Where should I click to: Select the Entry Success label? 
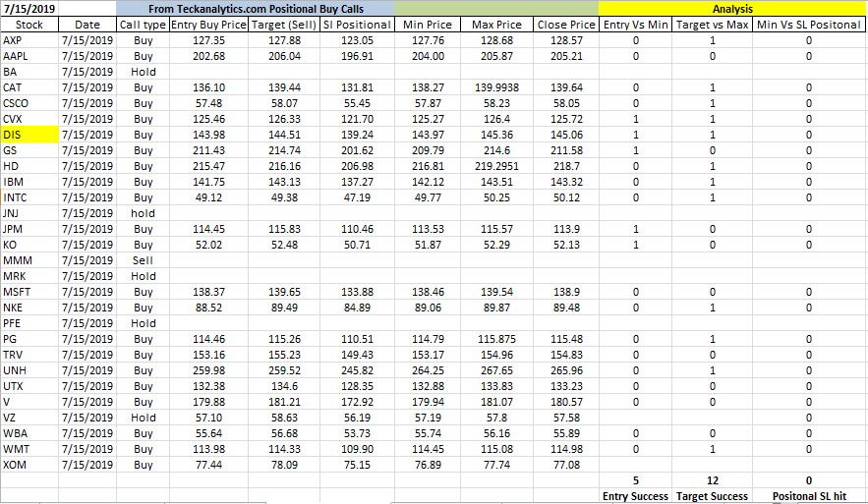tap(635, 496)
